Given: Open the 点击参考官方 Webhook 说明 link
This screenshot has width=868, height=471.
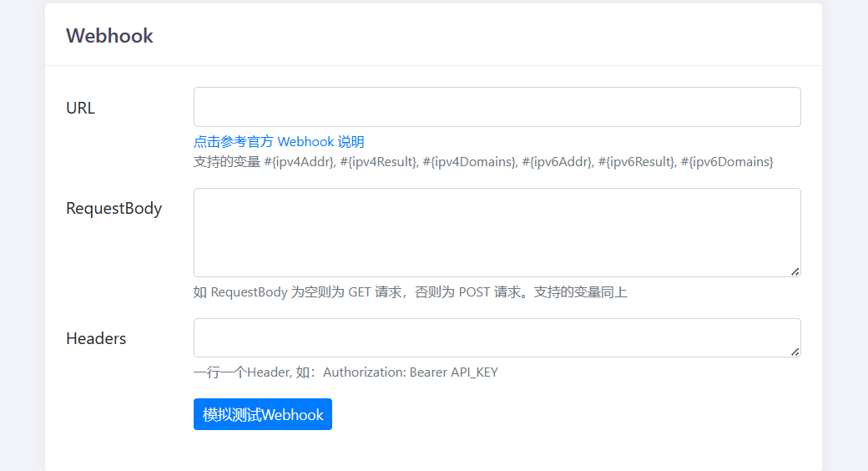Looking at the screenshot, I should click(x=279, y=142).
